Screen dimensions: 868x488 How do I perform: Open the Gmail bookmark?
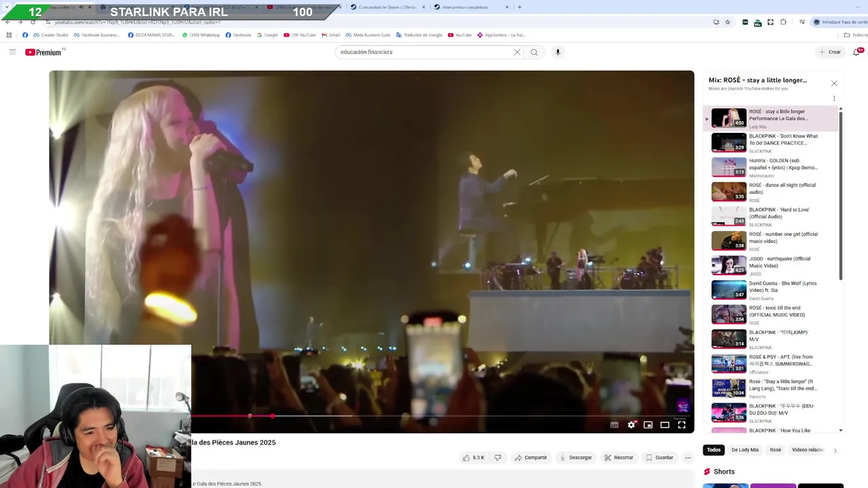[331, 35]
